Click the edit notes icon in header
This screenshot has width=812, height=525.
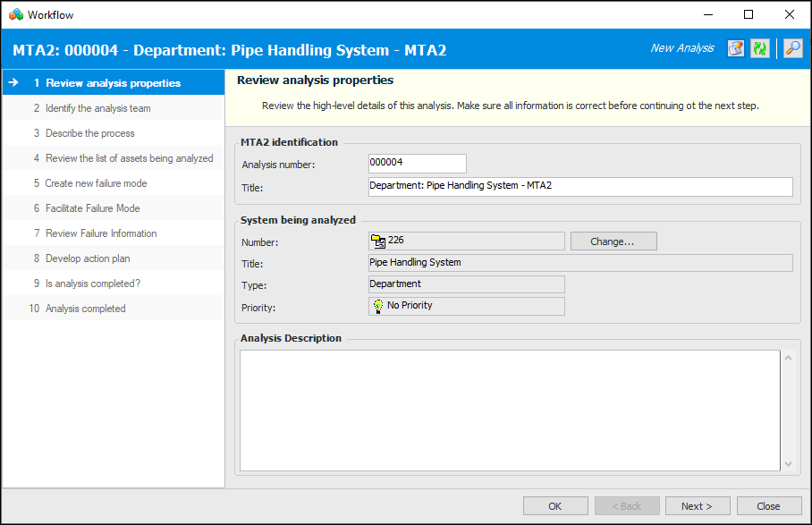click(735, 48)
